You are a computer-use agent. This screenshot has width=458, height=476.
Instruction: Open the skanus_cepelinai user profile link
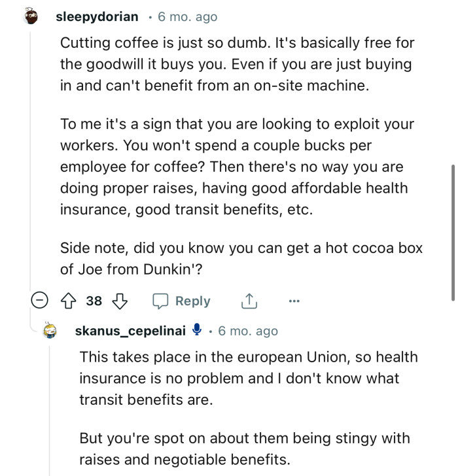[x=130, y=331]
